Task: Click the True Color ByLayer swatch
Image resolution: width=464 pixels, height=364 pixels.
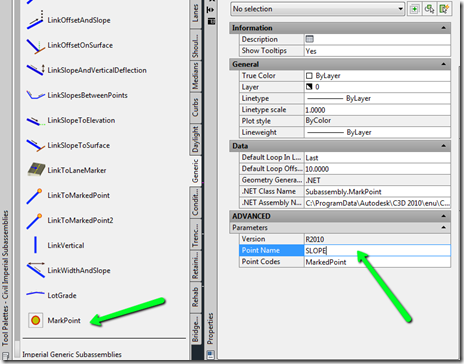Action: [x=309, y=76]
